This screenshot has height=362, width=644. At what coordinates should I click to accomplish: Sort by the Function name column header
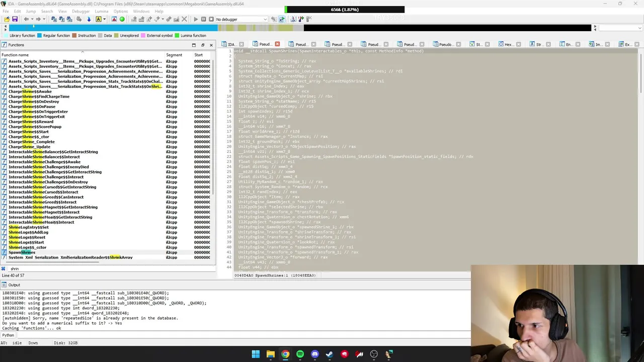point(15,55)
